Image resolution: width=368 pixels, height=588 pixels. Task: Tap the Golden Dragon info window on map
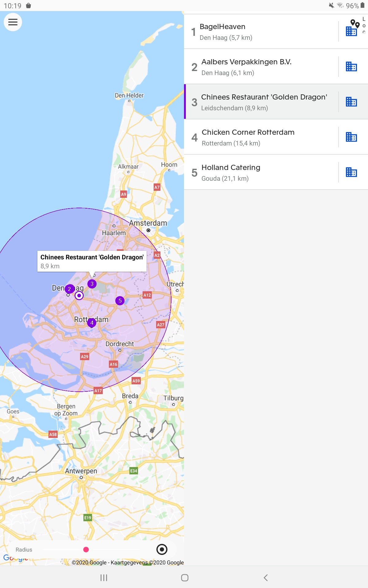tap(92, 261)
